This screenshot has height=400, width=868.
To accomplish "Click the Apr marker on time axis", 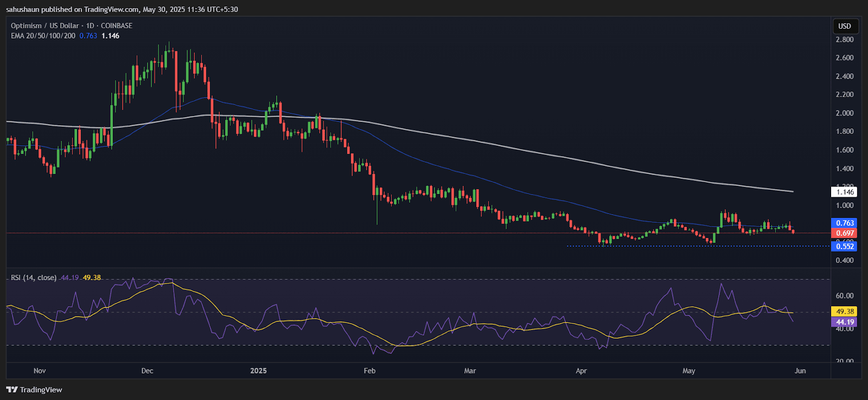I will [x=581, y=371].
